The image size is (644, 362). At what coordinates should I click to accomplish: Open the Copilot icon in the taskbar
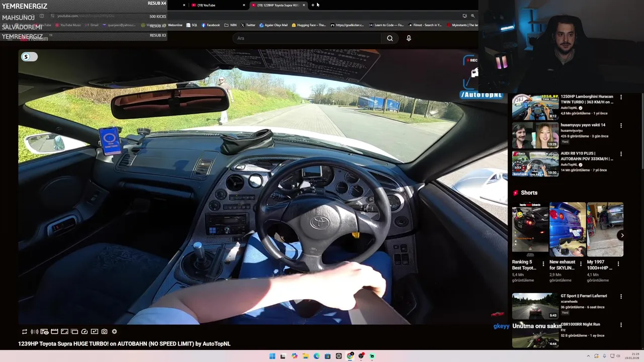coord(294,356)
